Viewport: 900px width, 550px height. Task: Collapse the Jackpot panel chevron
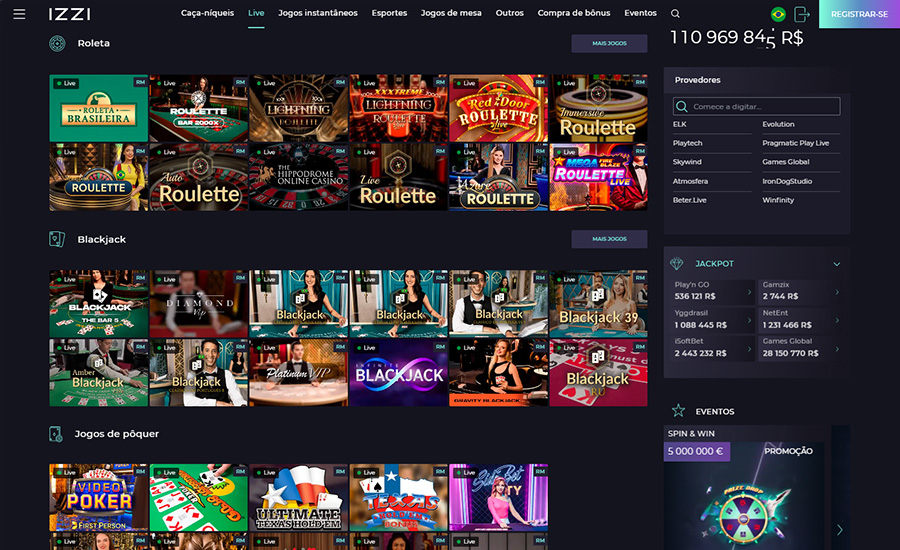[837, 264]
